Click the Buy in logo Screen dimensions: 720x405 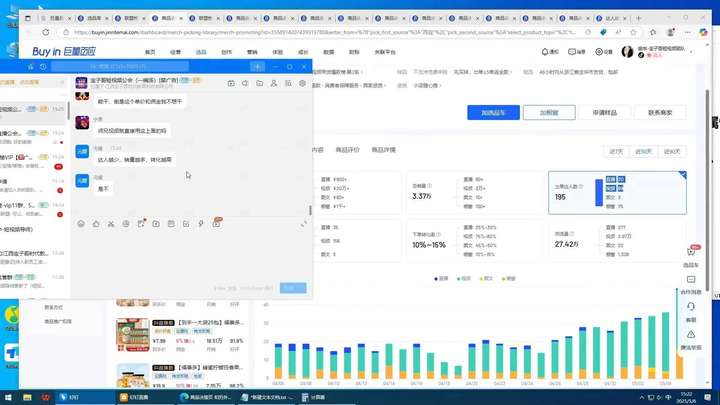[x=64, y=51]
